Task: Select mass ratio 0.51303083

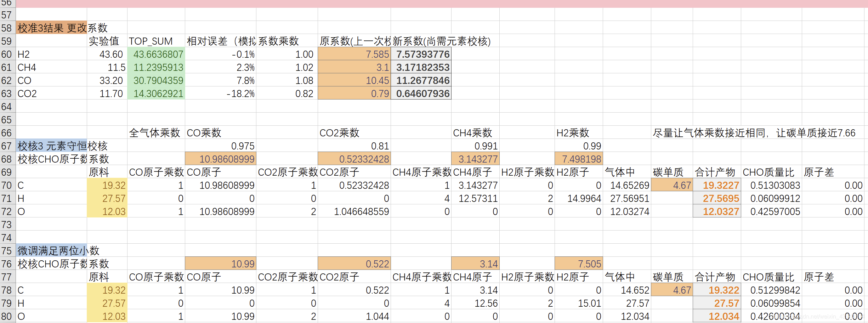Action: click(771, 185)
